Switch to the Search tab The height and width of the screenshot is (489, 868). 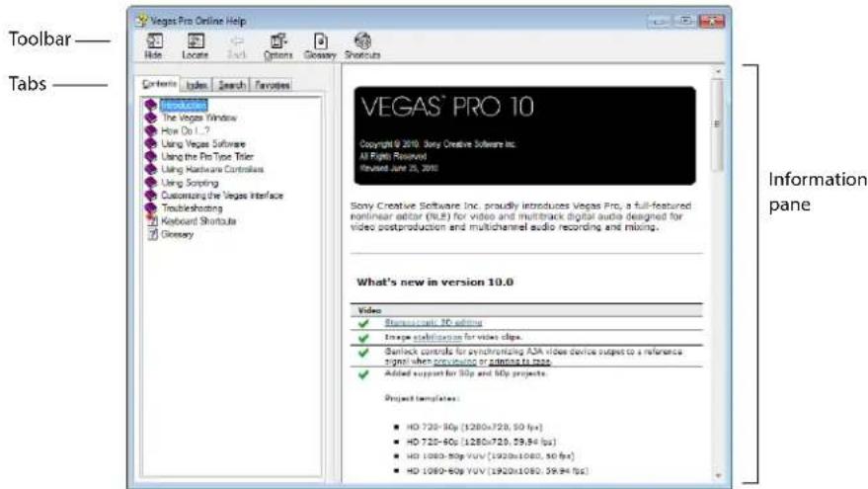(x=231, y=85)
